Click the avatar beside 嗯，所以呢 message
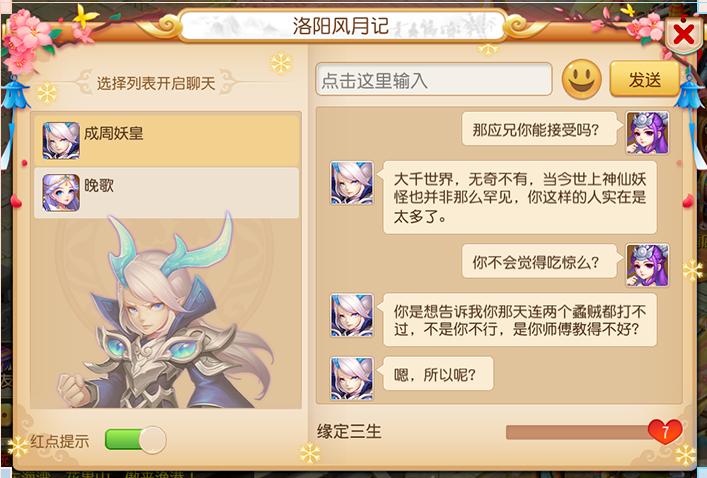 [x=352, y=379]
